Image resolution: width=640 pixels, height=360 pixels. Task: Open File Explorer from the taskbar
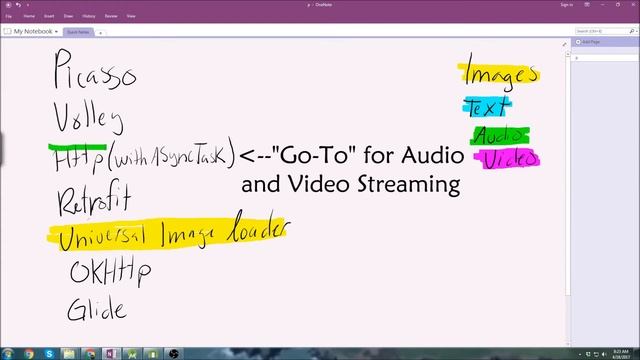[69, 353]
